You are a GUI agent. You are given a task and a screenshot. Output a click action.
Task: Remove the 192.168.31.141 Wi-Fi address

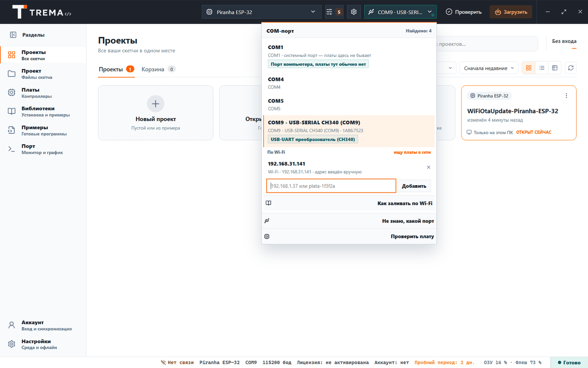tap(428, 167)
